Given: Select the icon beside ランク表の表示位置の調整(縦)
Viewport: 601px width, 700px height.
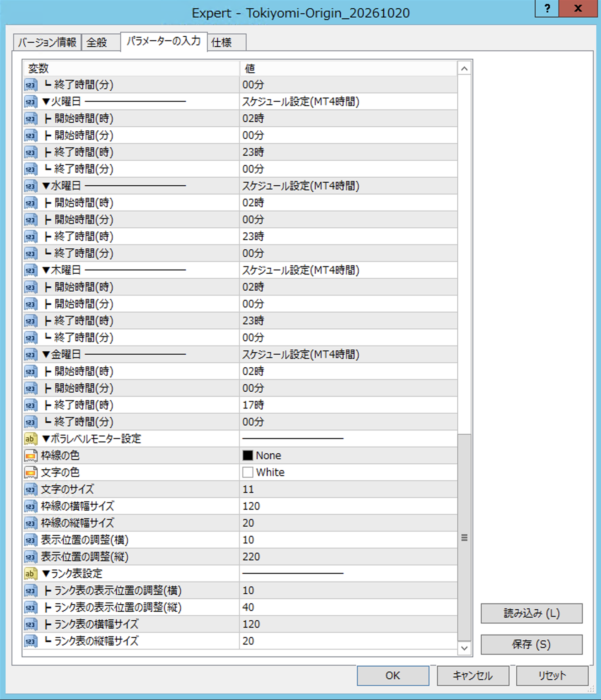Looking at the screenshot, I should click(30, 608).
